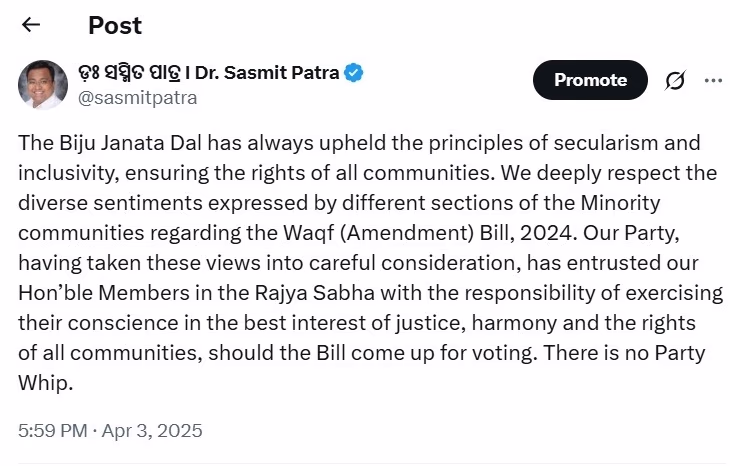Click the Post heading
Screen dimensions: 730x466
click(115, 25)
